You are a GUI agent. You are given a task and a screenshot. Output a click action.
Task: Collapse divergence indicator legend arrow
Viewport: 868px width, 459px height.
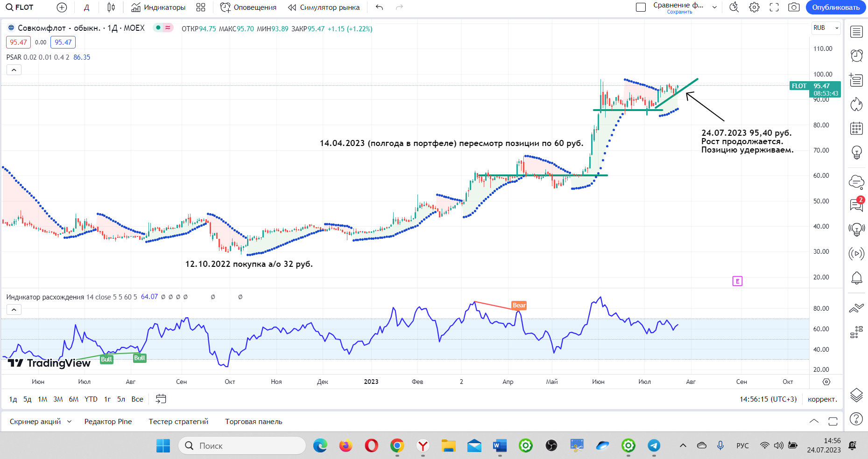pyautogui.click(x=14, y=310)
